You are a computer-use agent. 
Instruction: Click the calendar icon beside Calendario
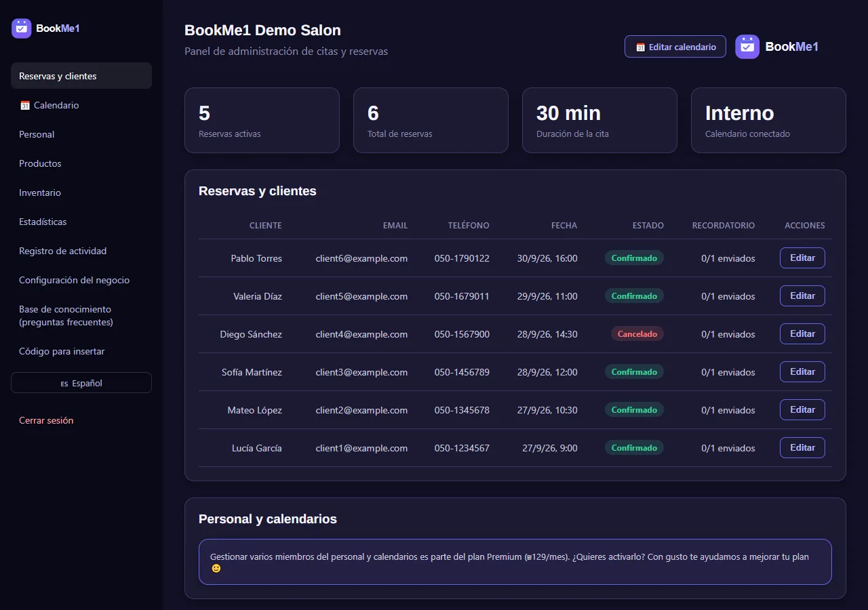click(25, 105)
